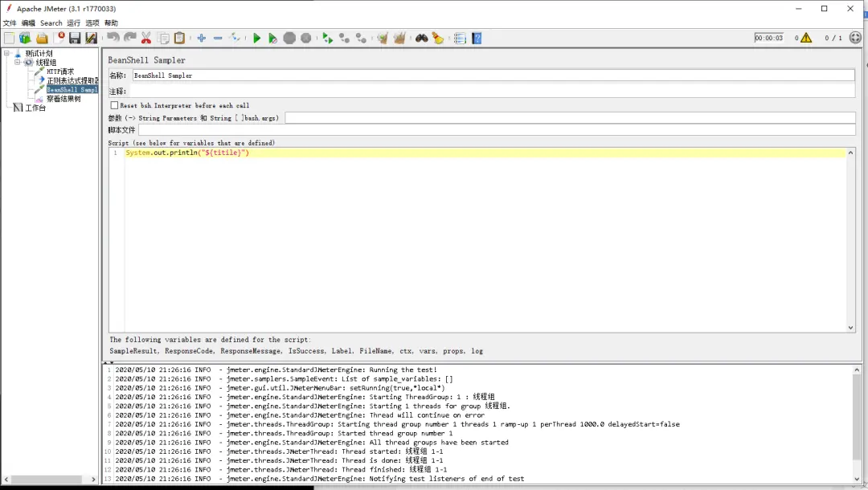Click the tree panel horizontal scrollbar
Screen dimensions: 868x490
point(47,479)
